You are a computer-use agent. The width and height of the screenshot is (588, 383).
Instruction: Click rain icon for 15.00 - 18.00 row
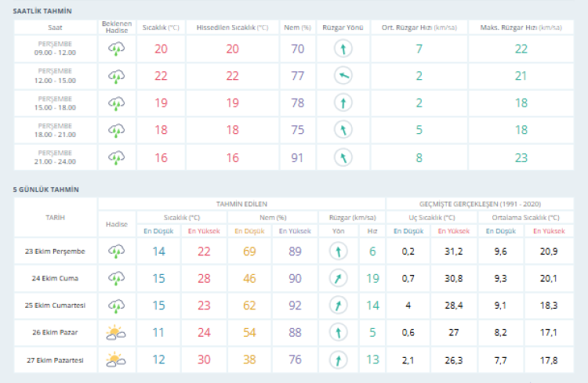coord(116,103)
